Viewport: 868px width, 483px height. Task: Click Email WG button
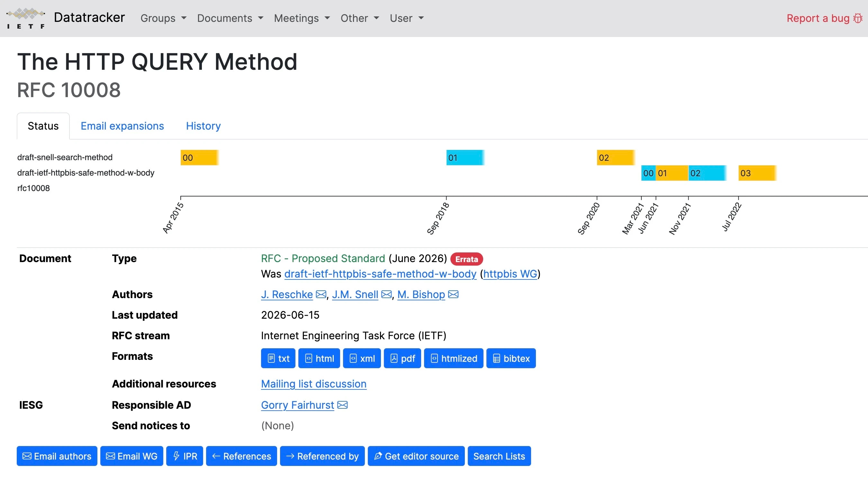point(132,456)
